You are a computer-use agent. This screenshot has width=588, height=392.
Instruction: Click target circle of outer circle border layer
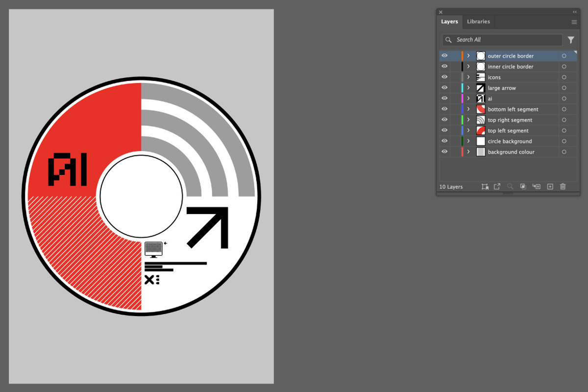[x=564, y=56]
